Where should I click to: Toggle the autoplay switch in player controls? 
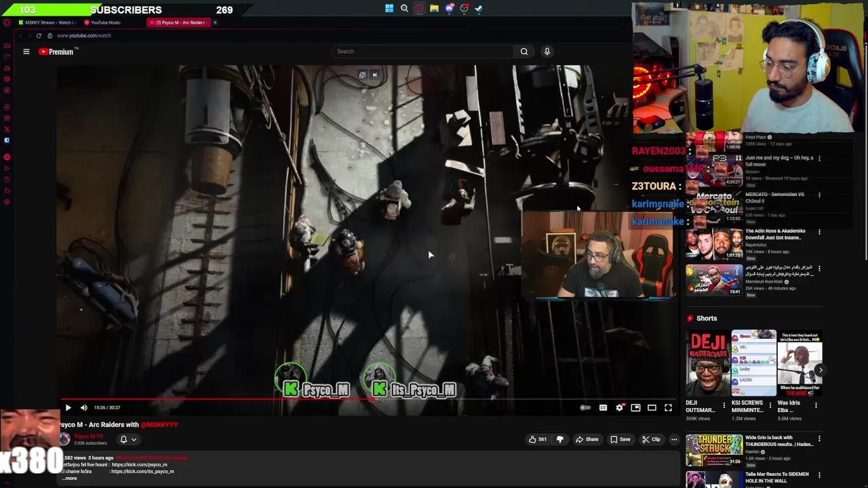585,407
